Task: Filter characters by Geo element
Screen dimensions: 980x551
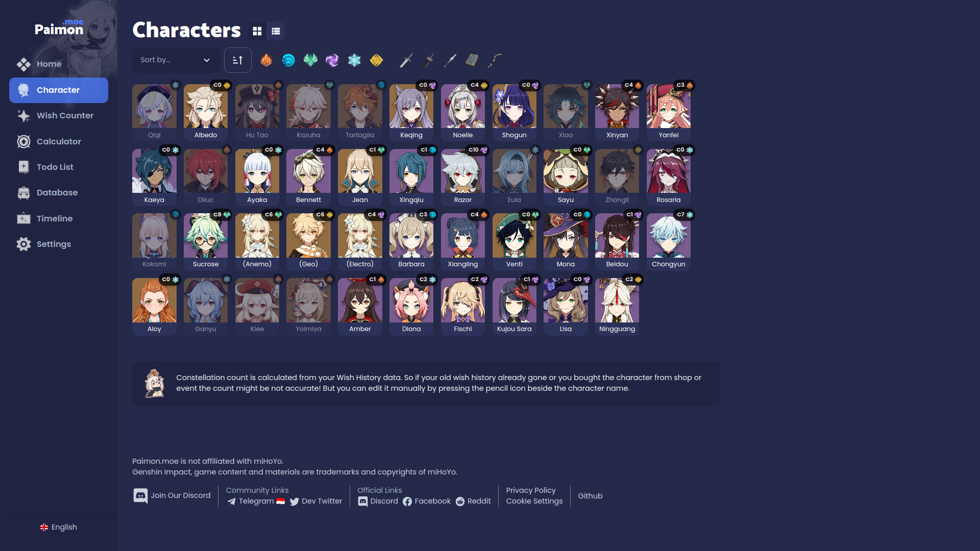Action: 376,60
